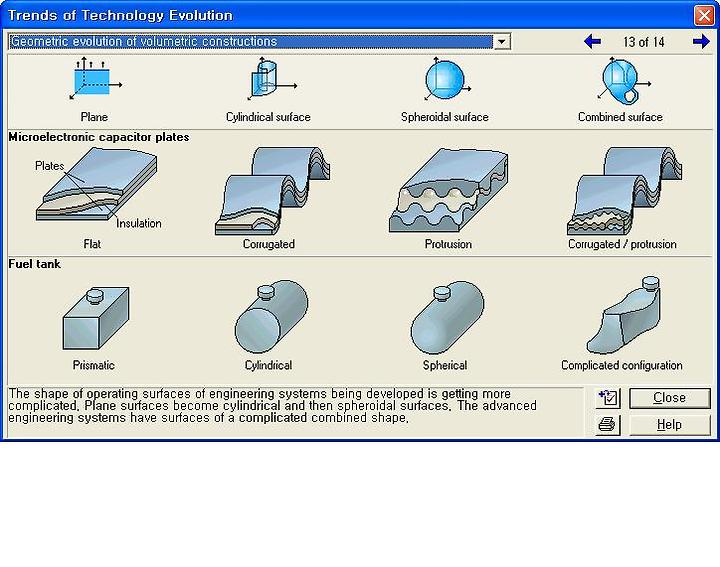Click the 'Cylindrical surface' label
Image resolution: width=720 pixels, height=567 pixels.
[268, 117]
